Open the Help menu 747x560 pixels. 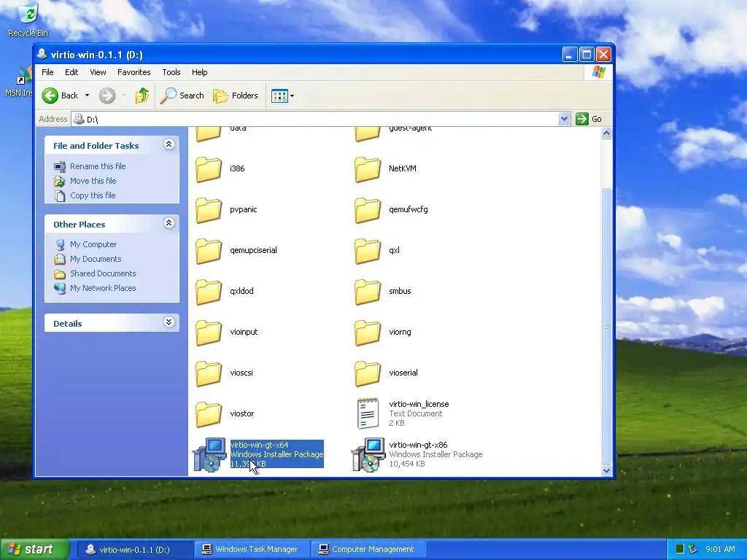pyautogui.click(x=200, y=72)
